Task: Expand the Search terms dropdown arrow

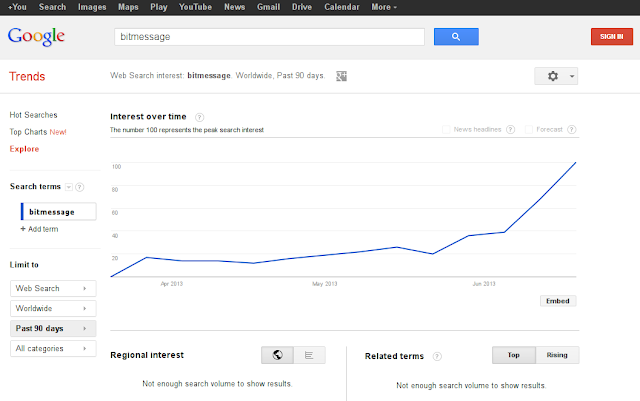Action: coord(69,187)
